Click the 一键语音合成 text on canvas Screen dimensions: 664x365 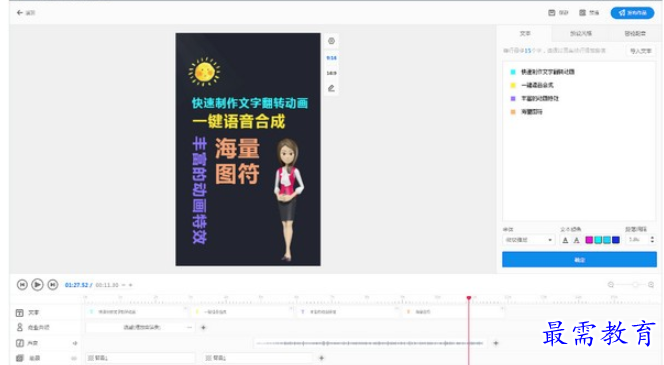point(238,122)
